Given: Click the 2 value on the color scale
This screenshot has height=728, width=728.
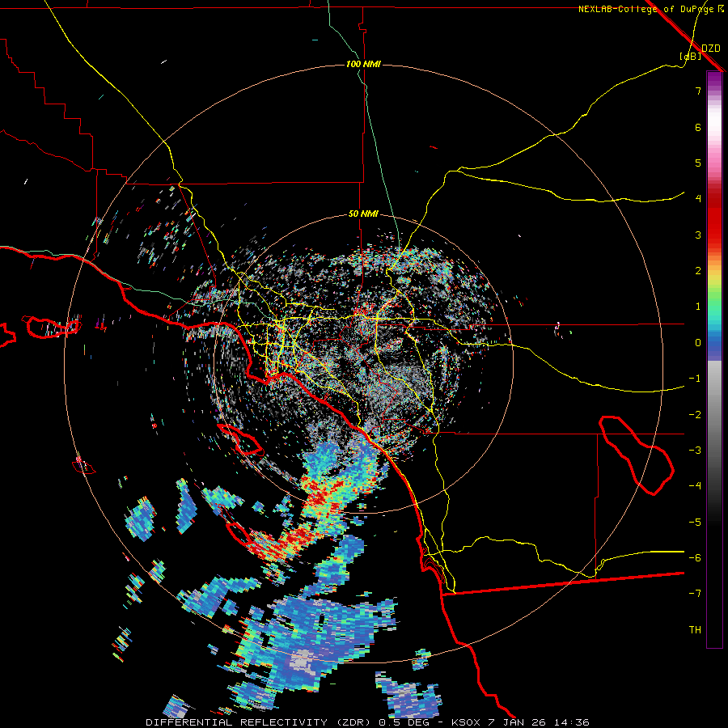Looking at the screenshot, I should [x=698, y=271].
